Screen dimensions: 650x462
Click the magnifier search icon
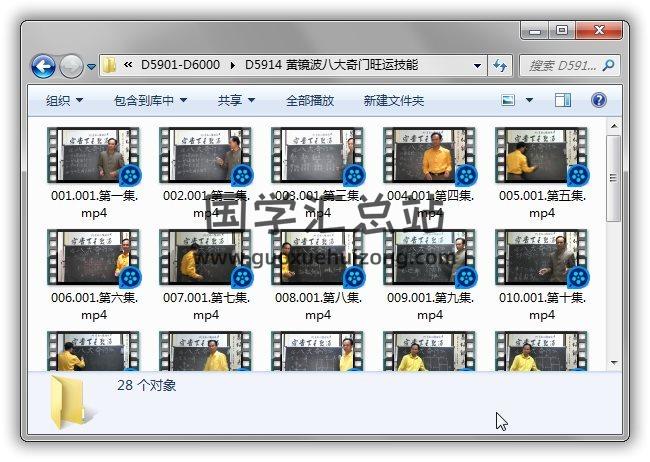[609, 65]
